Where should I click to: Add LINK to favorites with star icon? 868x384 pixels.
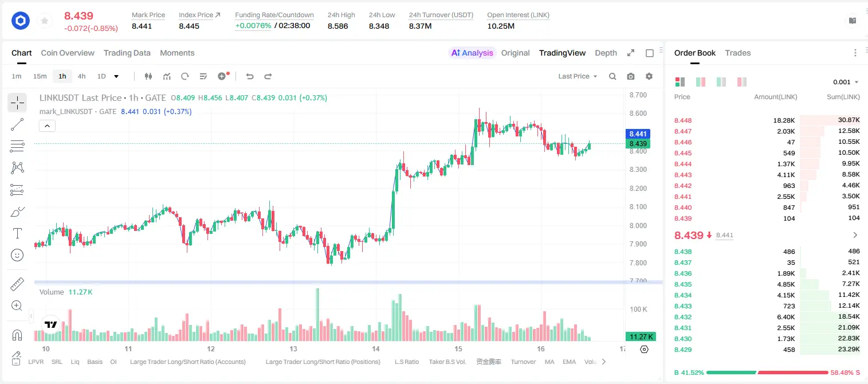click(44, 21)
